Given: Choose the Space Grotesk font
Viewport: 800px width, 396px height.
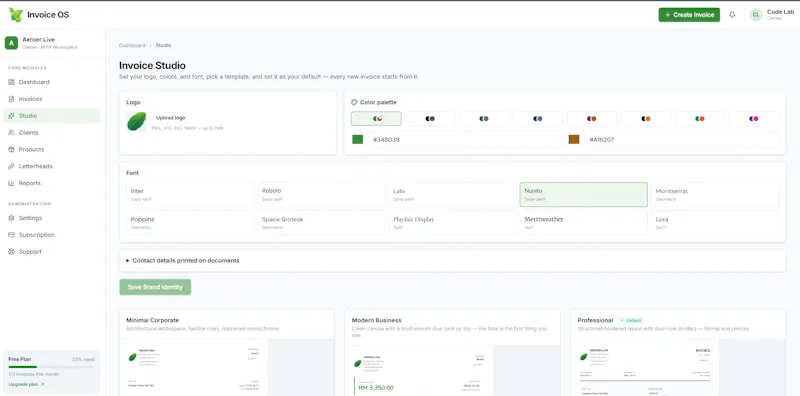Looking at the screenshot, I should pyautogui.click(x=321, y=222).
